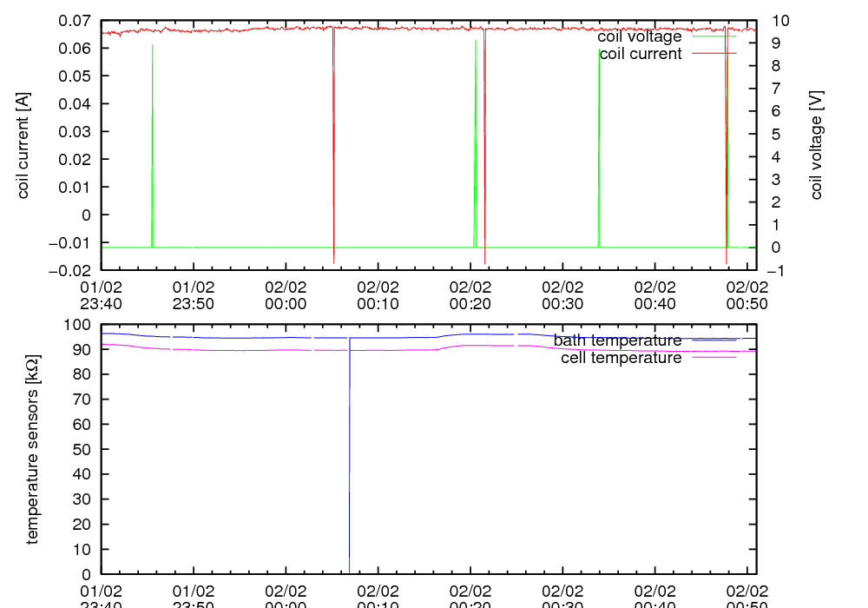Click the first green coil voltage spike
868x608 pixels.
click(152, 139)
